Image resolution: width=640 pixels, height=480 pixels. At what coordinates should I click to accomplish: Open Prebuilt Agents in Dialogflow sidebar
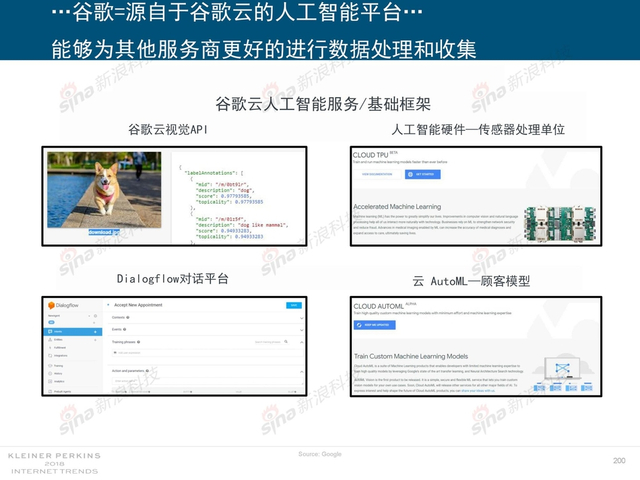62,391
